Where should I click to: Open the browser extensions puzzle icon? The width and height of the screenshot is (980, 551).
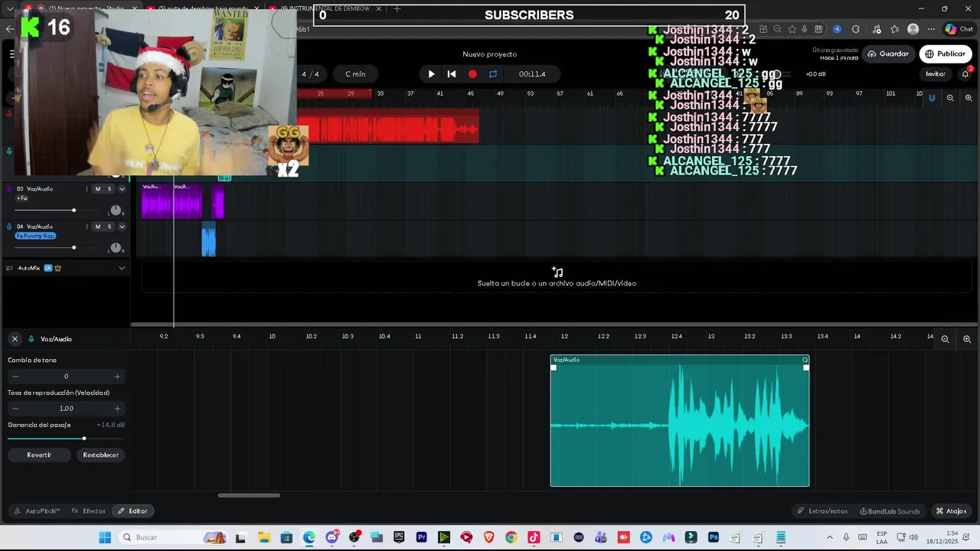[x=855, y=29]
